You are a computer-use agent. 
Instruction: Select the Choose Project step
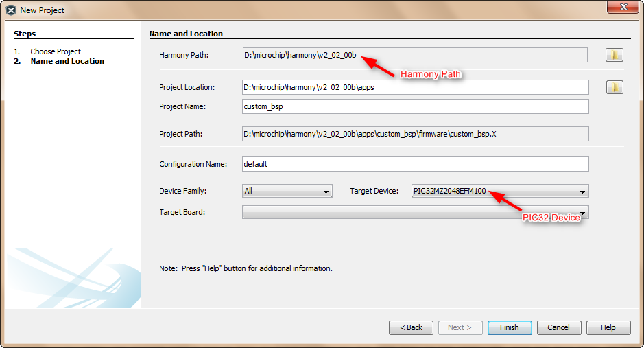click(x=56, y=51)
